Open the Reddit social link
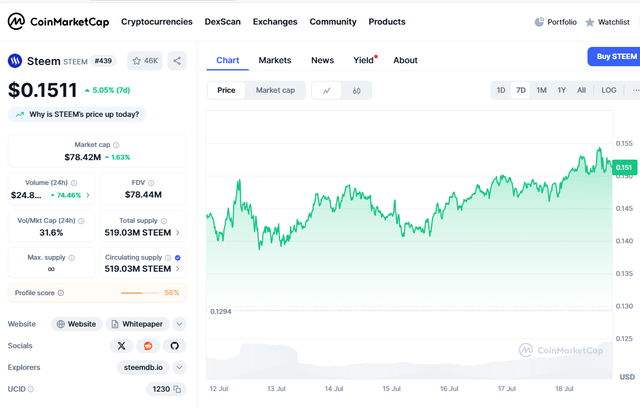Viewport: 640px width, 408px height. coord(148,346)
